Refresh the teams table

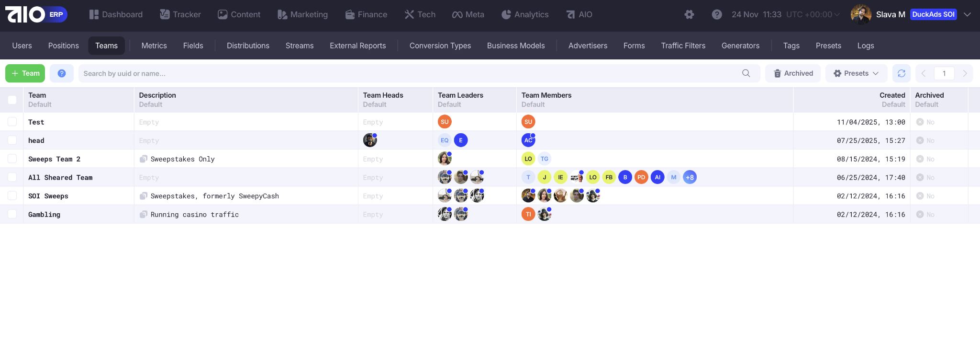(x=902, y=73)
